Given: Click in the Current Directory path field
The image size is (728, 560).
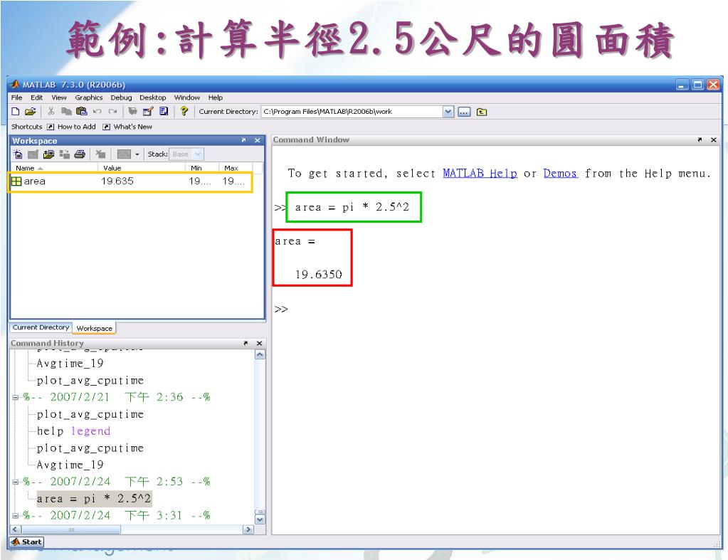Looking at the screenshot, I should click(352, 112).
